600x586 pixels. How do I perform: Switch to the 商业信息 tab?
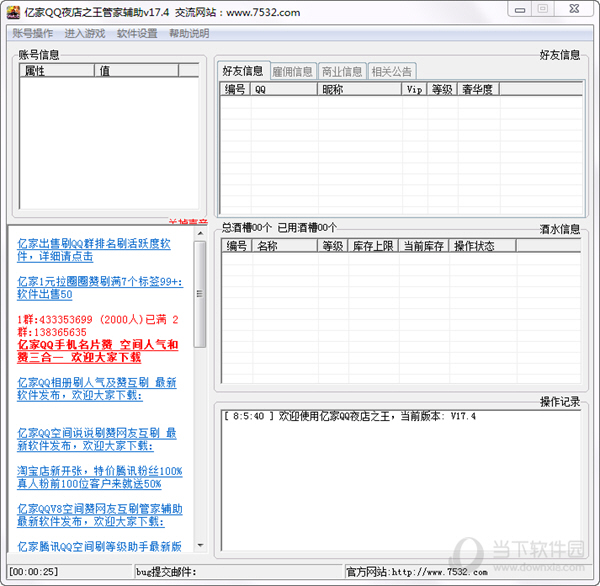click(x=342, y=71)
